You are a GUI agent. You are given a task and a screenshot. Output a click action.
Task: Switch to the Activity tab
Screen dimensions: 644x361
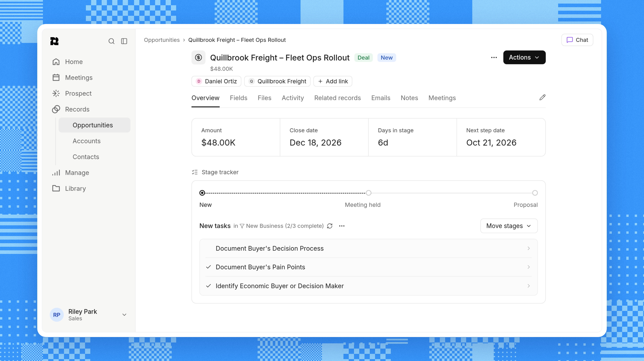click(293, 98)
